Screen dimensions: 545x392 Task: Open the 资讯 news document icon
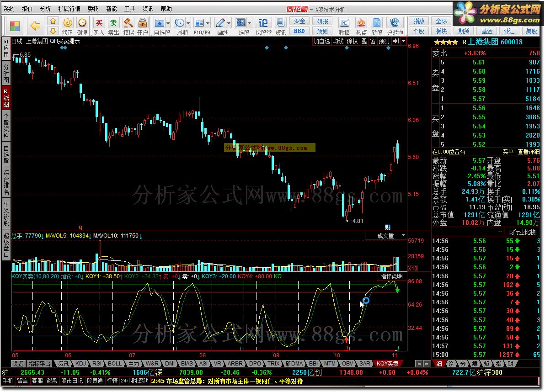coord(280,23)
